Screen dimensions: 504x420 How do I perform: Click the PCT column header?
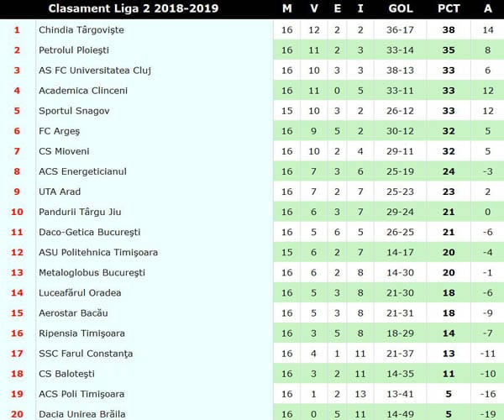[449, 9]
